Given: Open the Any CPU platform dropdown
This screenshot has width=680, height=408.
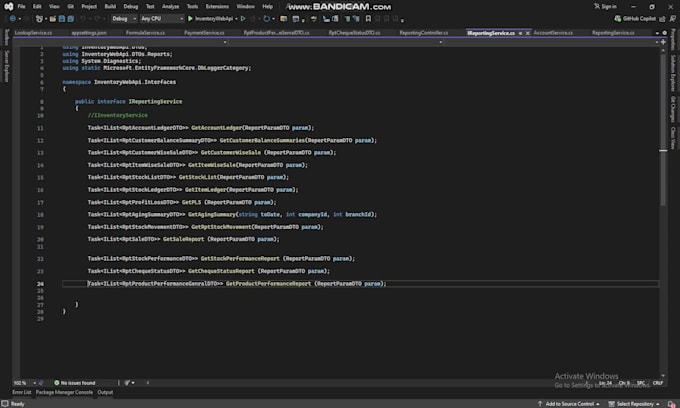Looking at the screenshot, I should tap(162, 19).
